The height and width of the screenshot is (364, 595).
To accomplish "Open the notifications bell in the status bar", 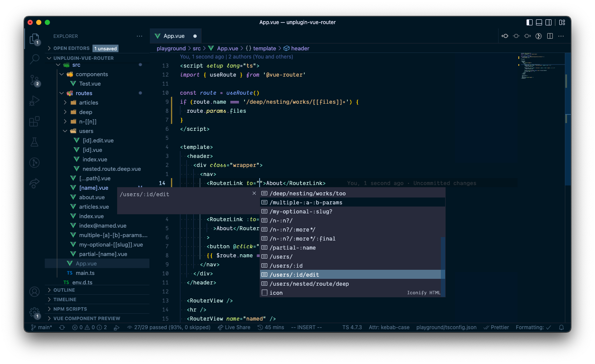I will (561, 327).
